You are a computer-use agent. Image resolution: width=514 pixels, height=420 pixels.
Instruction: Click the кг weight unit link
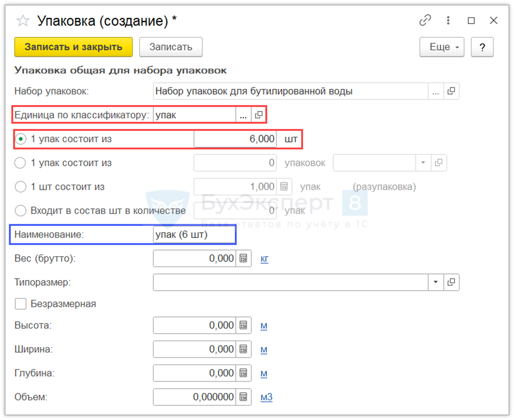tap(264, 259)
